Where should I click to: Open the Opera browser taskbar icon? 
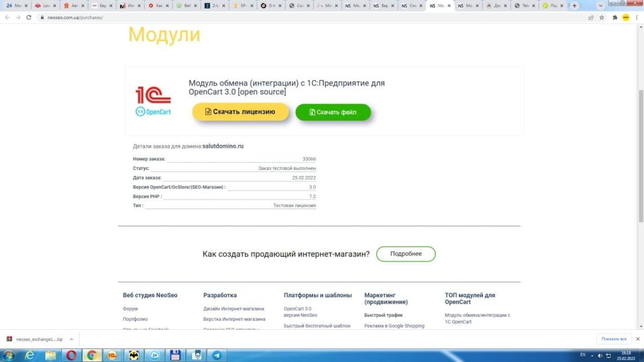[x=71, y=355]
